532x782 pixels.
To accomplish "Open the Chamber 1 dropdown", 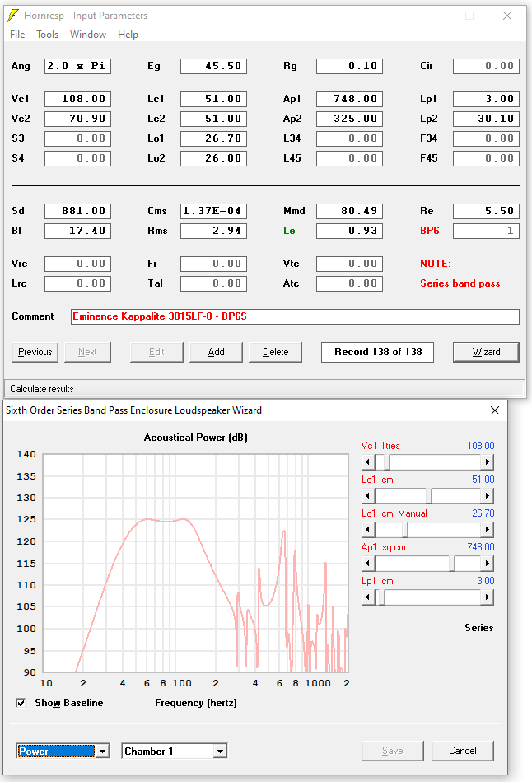I will 220,751.
